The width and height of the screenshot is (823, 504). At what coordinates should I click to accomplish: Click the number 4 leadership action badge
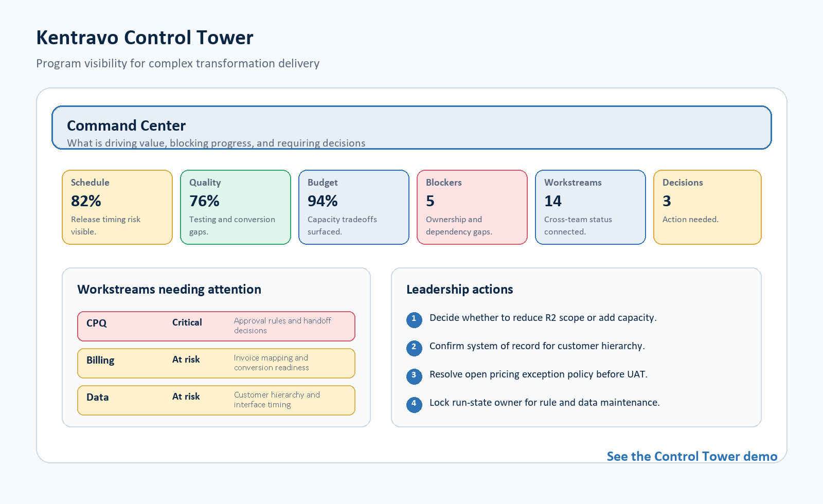tap(414, 405)
